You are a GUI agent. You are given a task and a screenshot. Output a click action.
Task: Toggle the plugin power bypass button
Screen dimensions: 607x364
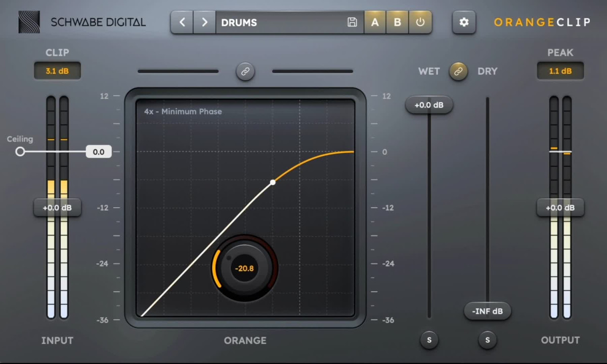coord(420,22)
